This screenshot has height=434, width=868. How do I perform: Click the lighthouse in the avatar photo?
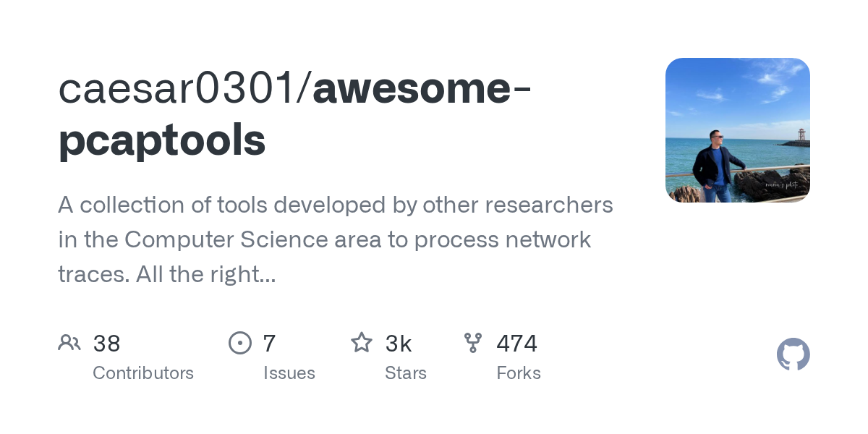tap(800, 135)
